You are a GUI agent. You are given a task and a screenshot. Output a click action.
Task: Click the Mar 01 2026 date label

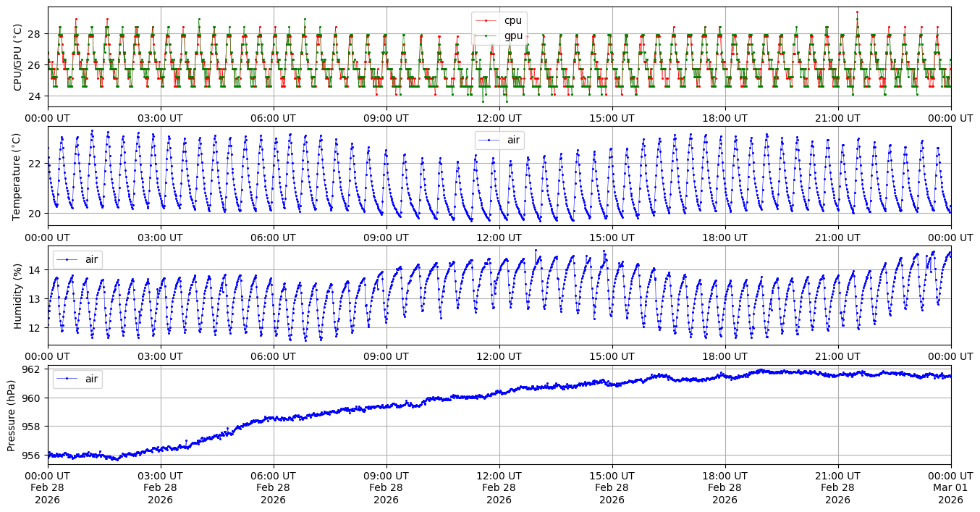click(950, 487)
